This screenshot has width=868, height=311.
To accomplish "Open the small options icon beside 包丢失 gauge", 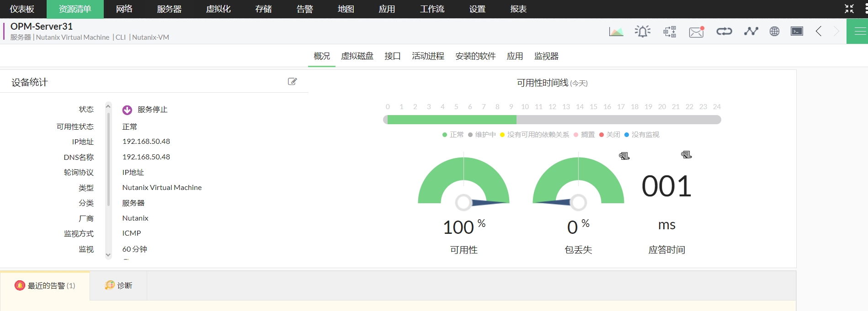I will (x=624, y=156).
